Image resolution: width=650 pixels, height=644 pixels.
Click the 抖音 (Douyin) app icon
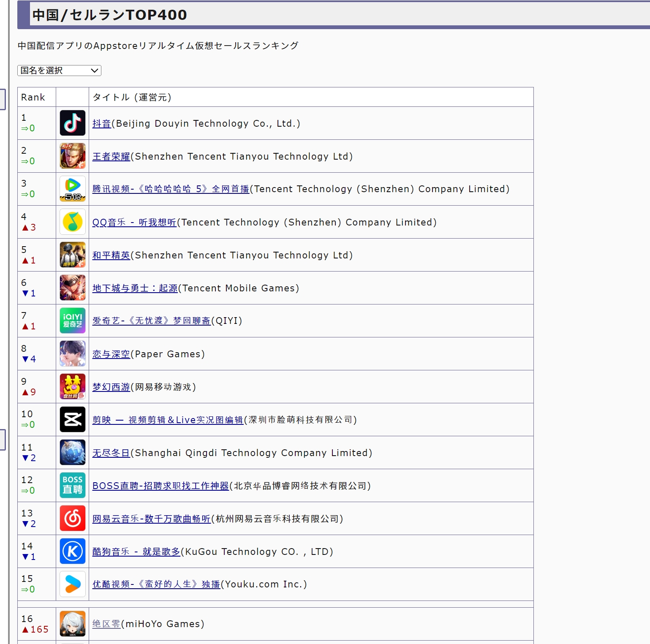[73, 123]
